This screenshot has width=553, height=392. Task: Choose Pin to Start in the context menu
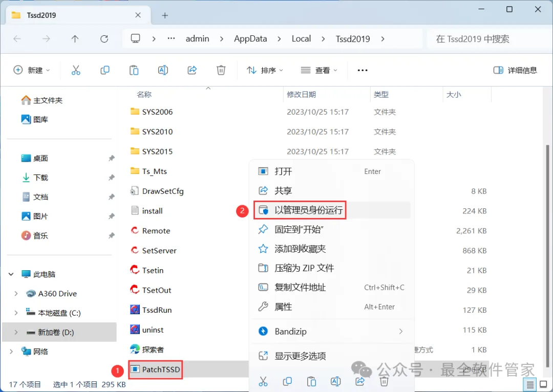tap(332, 229)
